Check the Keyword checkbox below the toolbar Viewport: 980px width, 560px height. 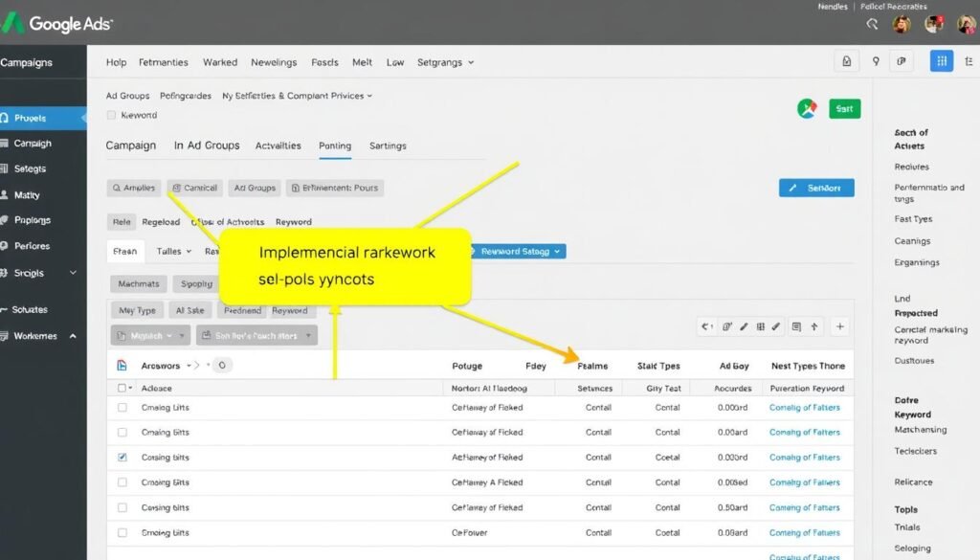(111, 112)
